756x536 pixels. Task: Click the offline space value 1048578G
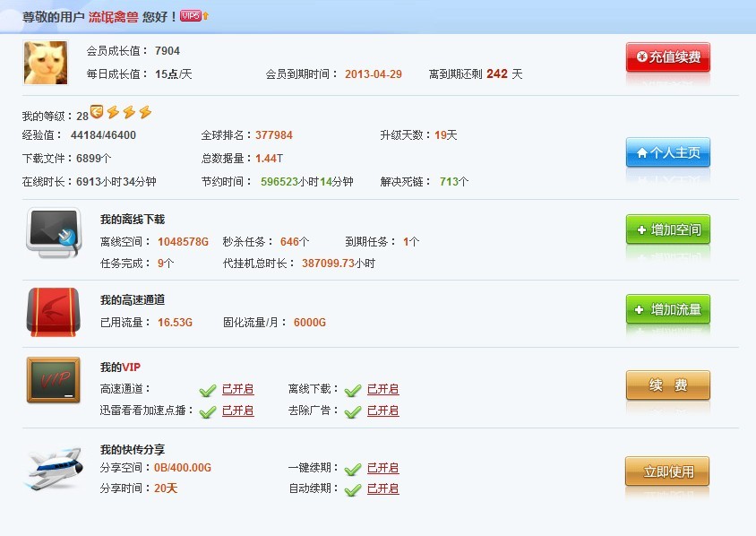coord(184,242)
